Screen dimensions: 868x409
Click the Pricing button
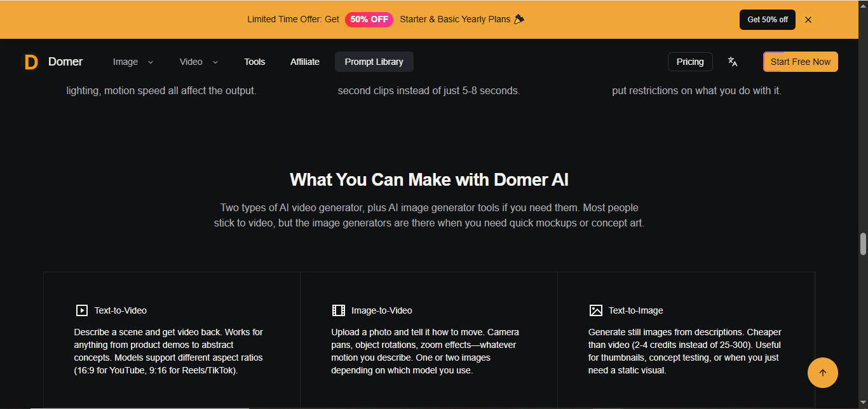(x=690, y=62)
